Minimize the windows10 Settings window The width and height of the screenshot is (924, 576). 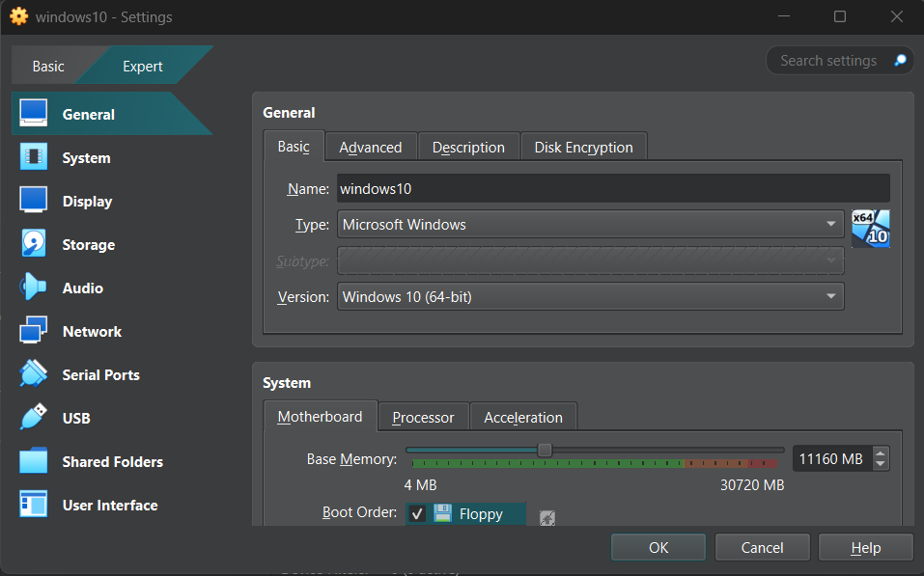tap(784, 16)
